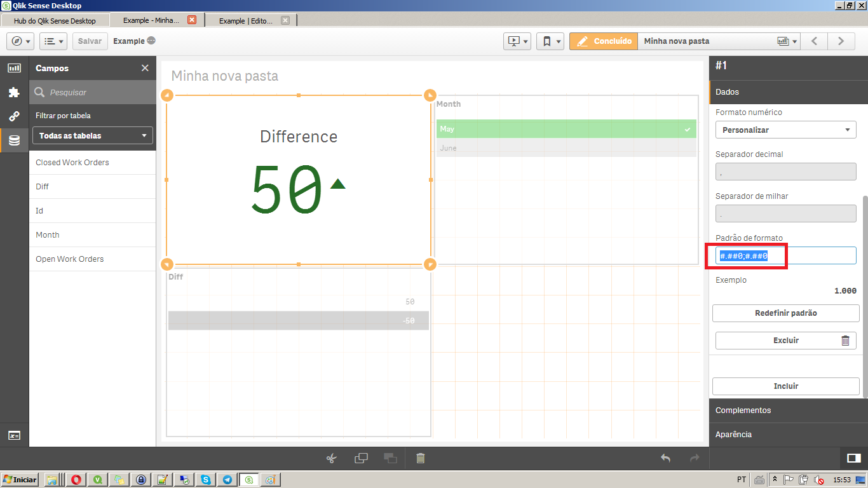Click the paste icon in bottom toolbar
Screen dimensions: 868x488
390,458
